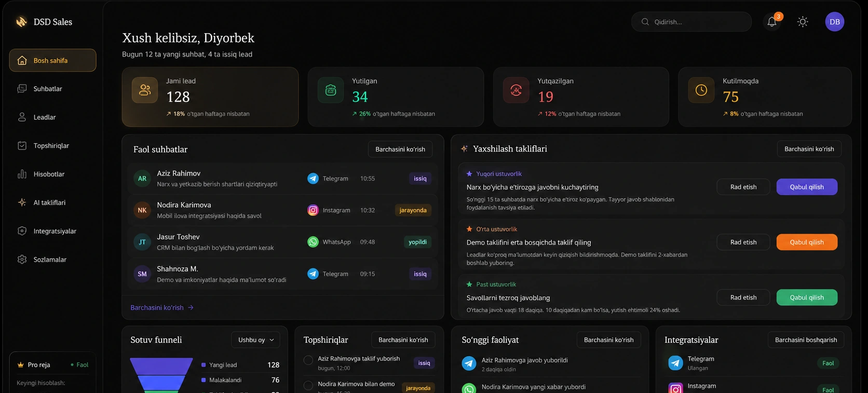Click the Yutilgan card icon
The width and height of the screenshot is (868, 393).
pyautogui.click(x=331, y=90)
